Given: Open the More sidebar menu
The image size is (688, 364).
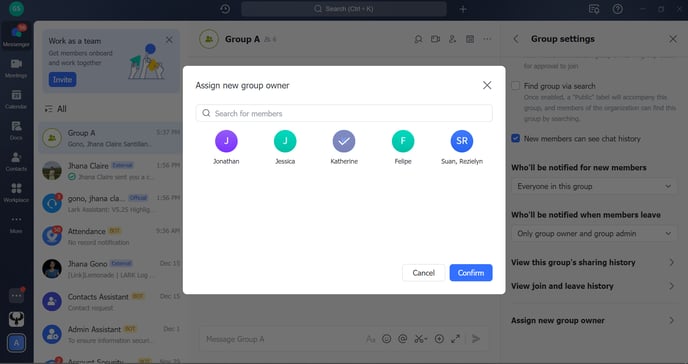Looking at the screenshot, I should click(16, 224).
